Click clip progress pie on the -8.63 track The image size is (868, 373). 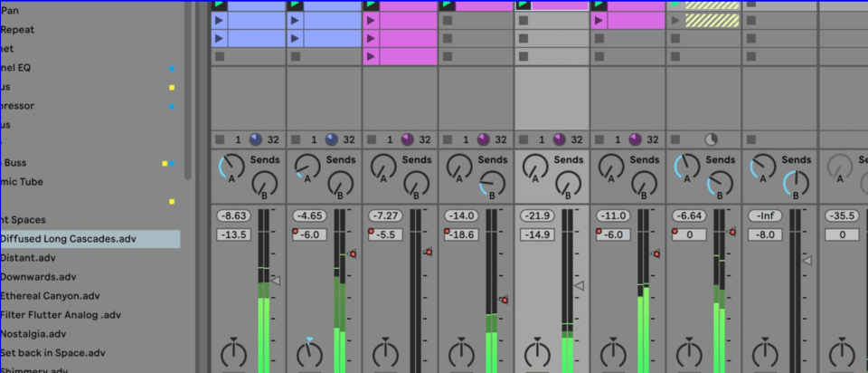[255, 139]
